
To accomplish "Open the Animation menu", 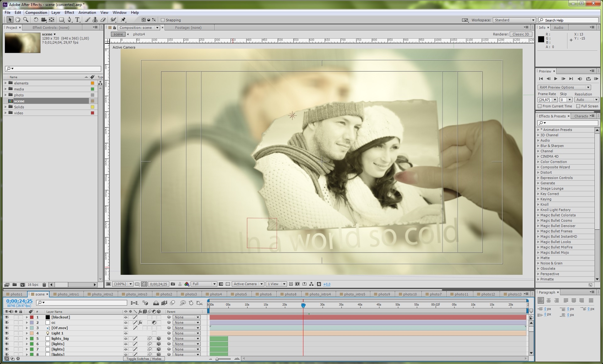I will tap(87, 13).
